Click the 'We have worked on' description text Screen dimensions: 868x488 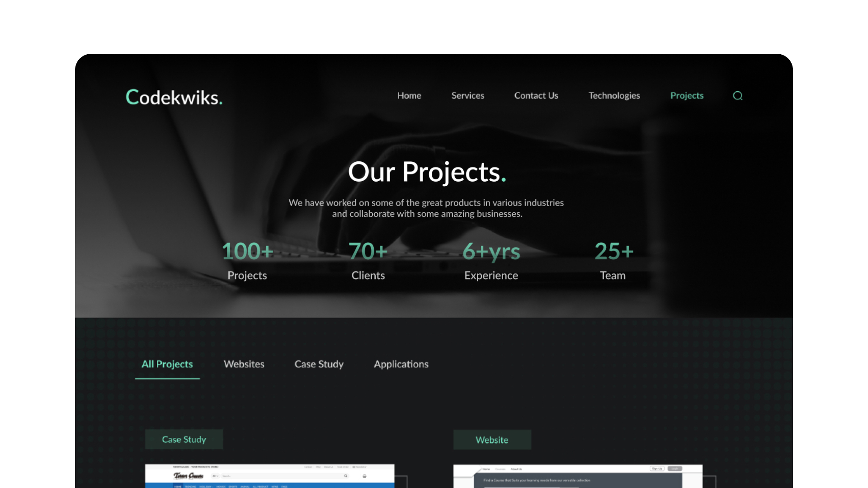[x=426, y=208]
